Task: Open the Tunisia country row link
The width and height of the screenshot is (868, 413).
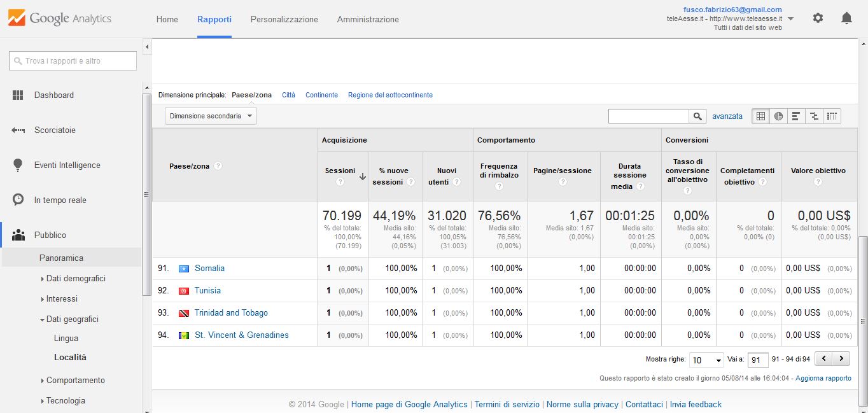Action: (x=207, y=290)
